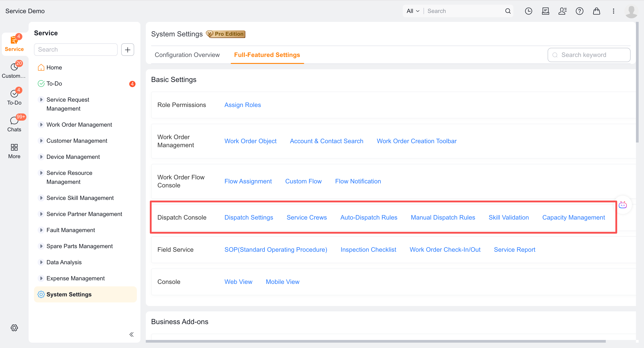Open the Dispatch Settings link

[249, 217]
